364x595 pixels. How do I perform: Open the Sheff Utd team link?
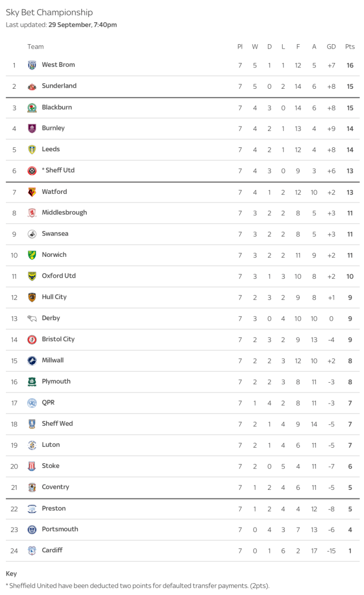[59, 170]
